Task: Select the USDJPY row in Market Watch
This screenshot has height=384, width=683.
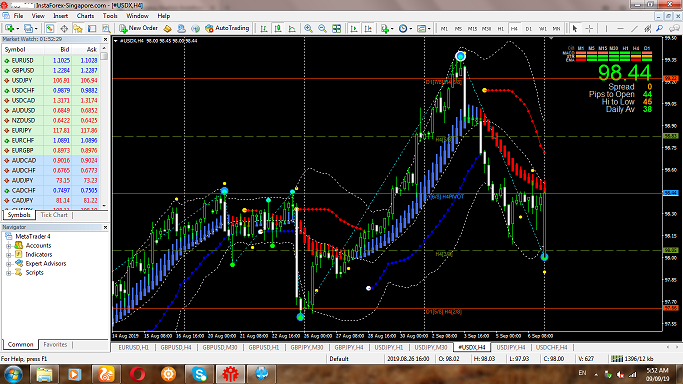Action: click(x=51, y=81)
